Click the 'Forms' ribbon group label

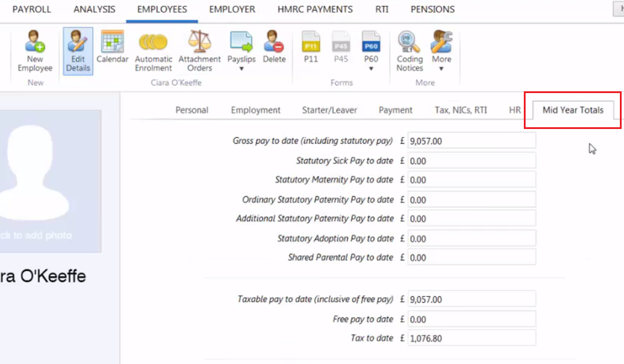[341, 82]
